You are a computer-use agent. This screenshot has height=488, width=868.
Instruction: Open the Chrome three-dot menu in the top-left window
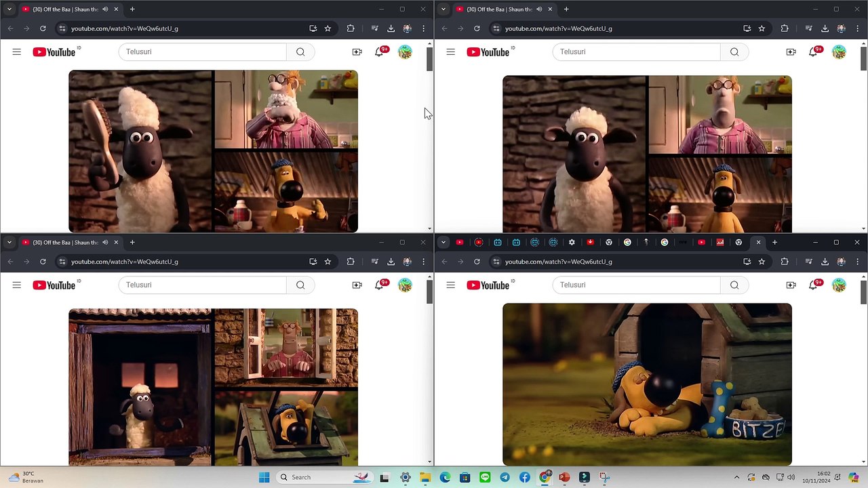pos(424,28)
